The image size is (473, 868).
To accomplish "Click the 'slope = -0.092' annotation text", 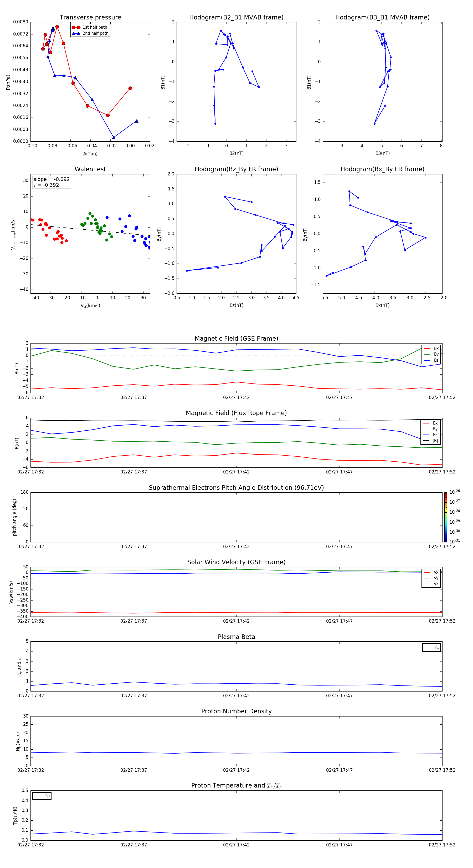I will (52, 179).
